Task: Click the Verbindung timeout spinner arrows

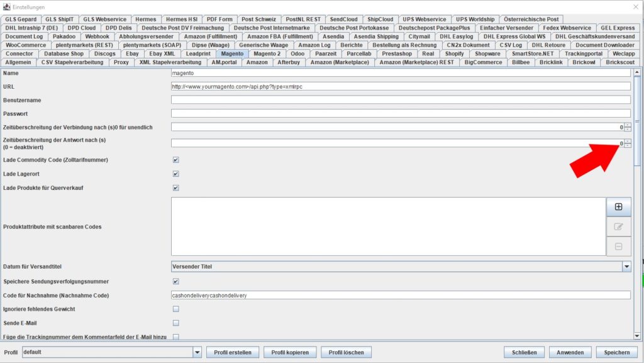Action: [x=628, y=127]
